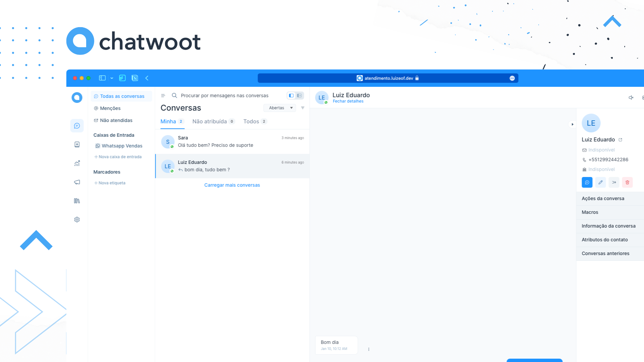The height and width of the screenshot is (362, 644).
Task: Start new message with Luiz Eduardo
Action: [587, 182]
